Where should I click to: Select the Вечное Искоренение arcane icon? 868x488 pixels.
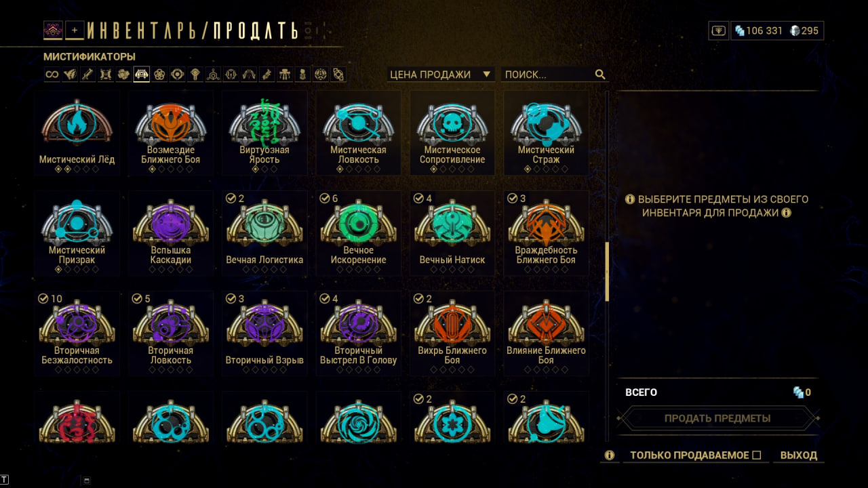358,224
